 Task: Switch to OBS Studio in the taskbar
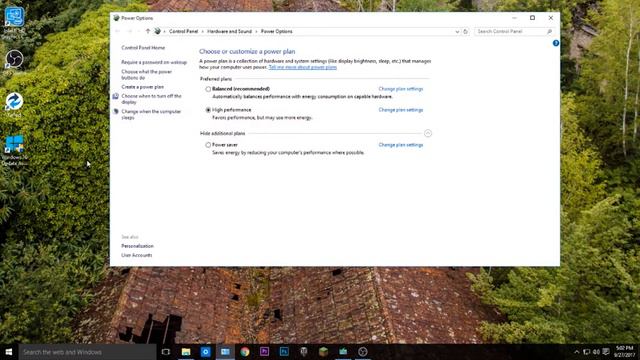tap(362, 351)
